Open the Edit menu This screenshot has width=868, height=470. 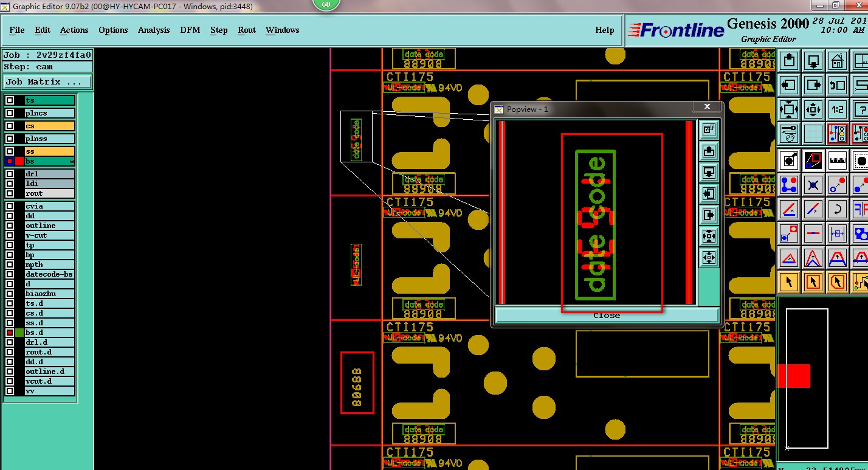pos(43,30)
